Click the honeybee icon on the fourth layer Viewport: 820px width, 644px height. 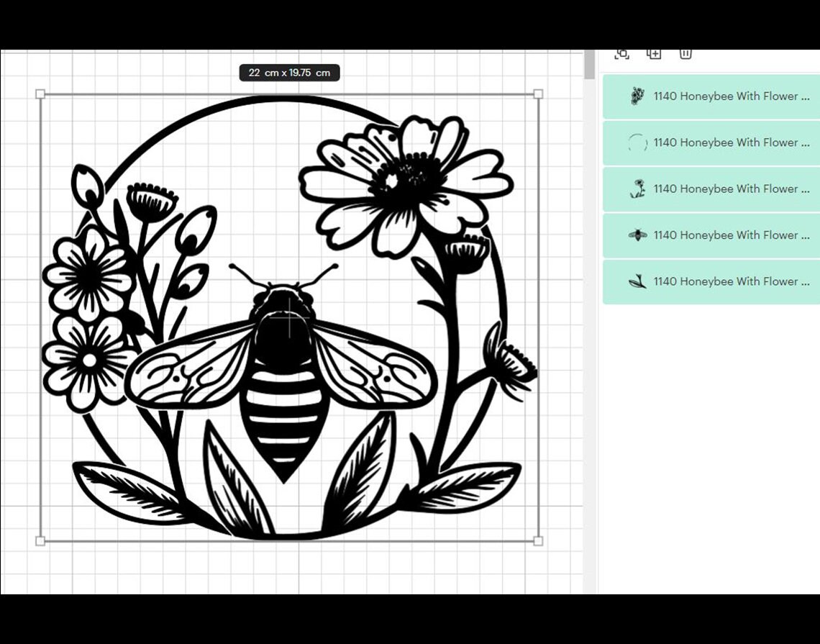coord(637,235)
